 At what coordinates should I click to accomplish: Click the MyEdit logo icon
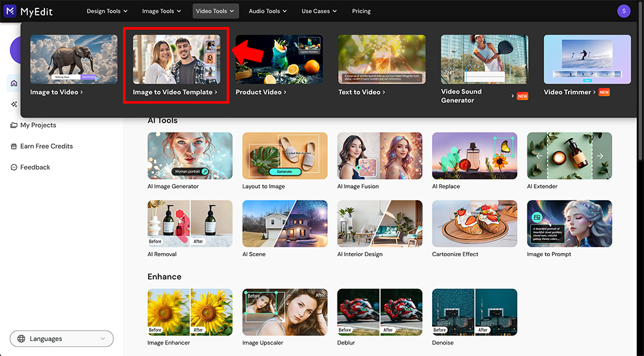(x=10, y=11)
